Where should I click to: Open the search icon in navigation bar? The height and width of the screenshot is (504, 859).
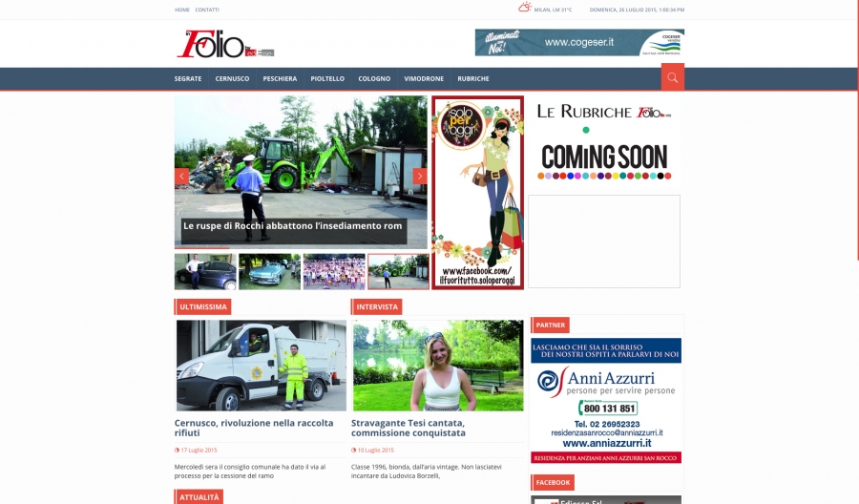pos(672,77)
